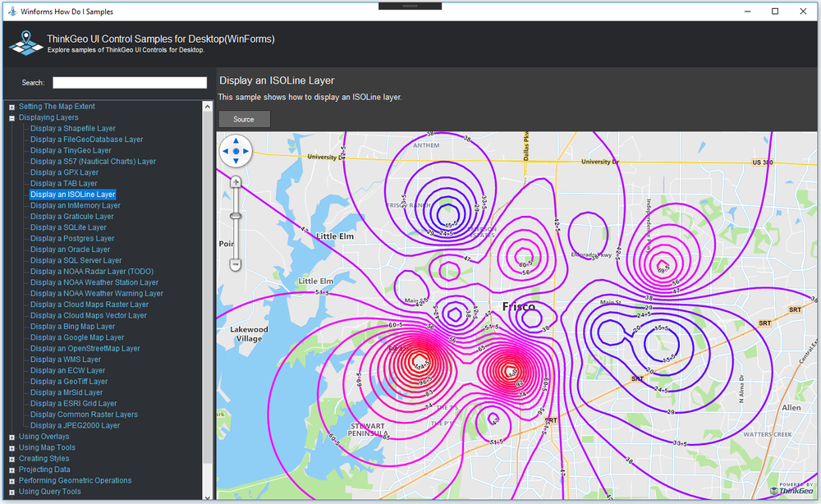Select Display a WMS Layer
The image size is (821, 504).
click(x=66, y=359)
